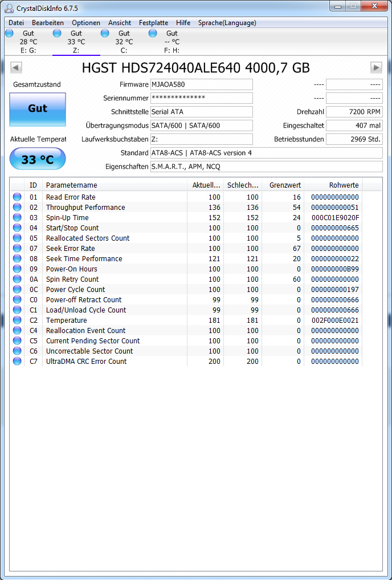Click the Schlech... column header
Screen dimensions: 392x580
(x=242, y=185)
